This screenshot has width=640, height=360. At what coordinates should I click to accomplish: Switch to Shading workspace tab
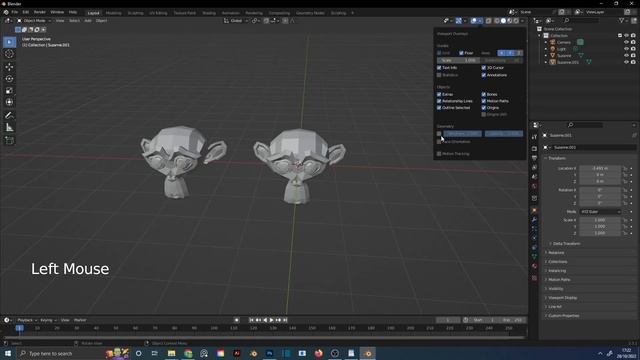pos(209,13)
